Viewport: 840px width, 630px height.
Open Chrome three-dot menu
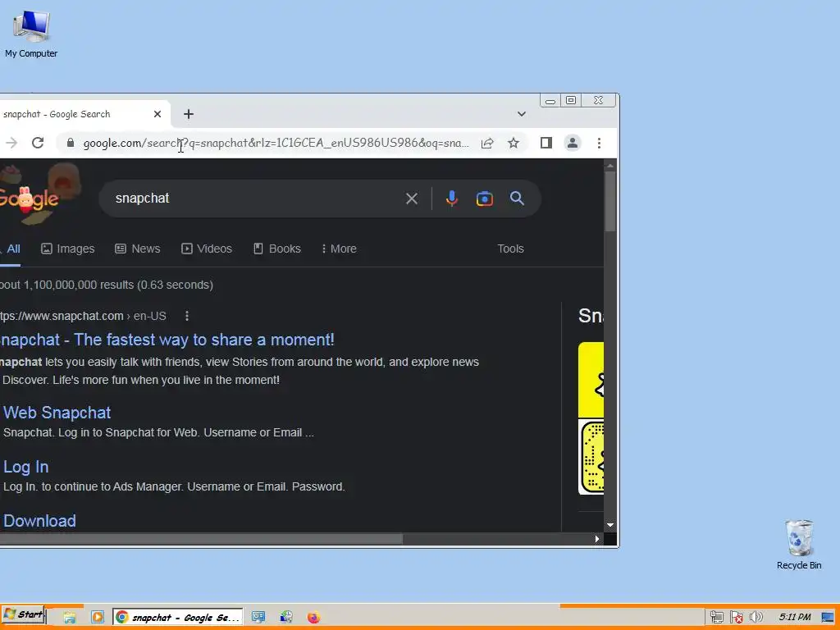pyautogui.click(x=599, y=143)
